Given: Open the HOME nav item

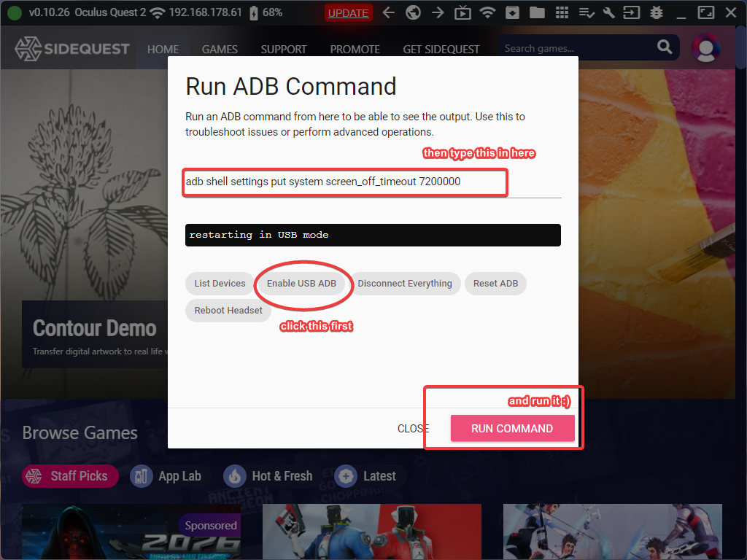Looking at the screenshot, I should (163, 49).
